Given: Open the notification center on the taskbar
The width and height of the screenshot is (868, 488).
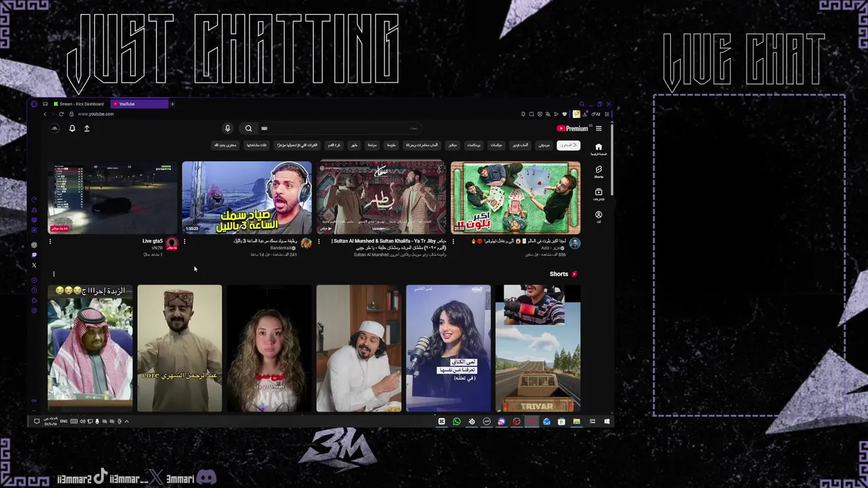Looking at the screenshot, I should pyautogui.click(x=37, y=422).
